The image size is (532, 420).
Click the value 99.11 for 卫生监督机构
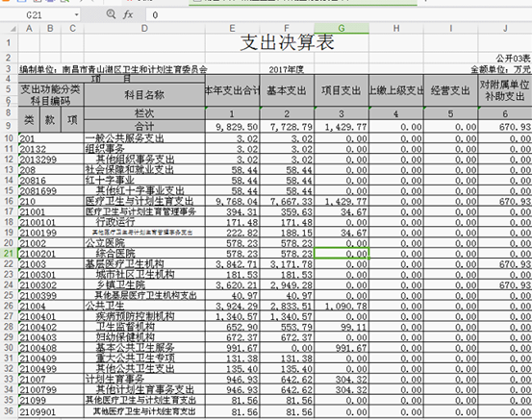pyautogui.click(x=342, y=327)
